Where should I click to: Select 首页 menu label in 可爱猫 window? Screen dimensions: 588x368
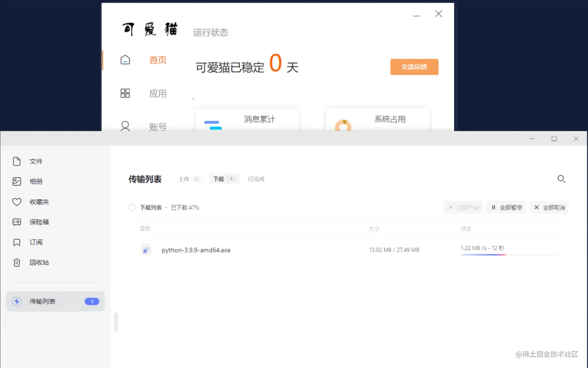coord(158,60)
